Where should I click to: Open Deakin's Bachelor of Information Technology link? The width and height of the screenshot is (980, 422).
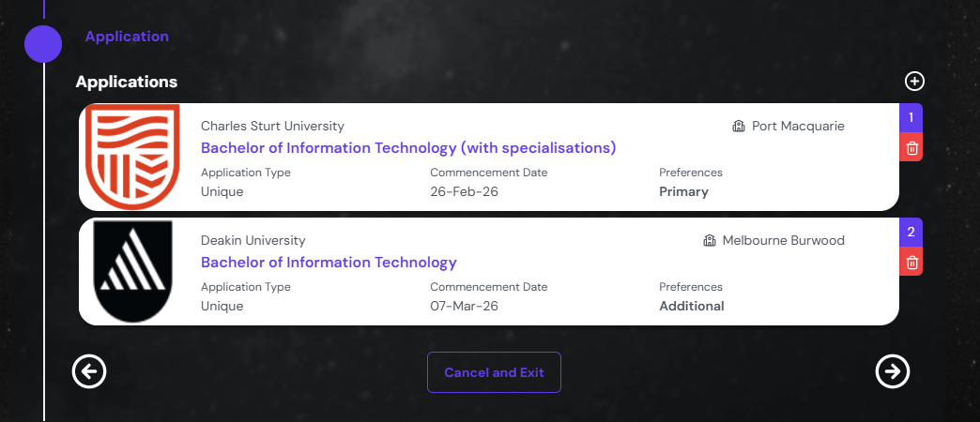coord(329,263)
